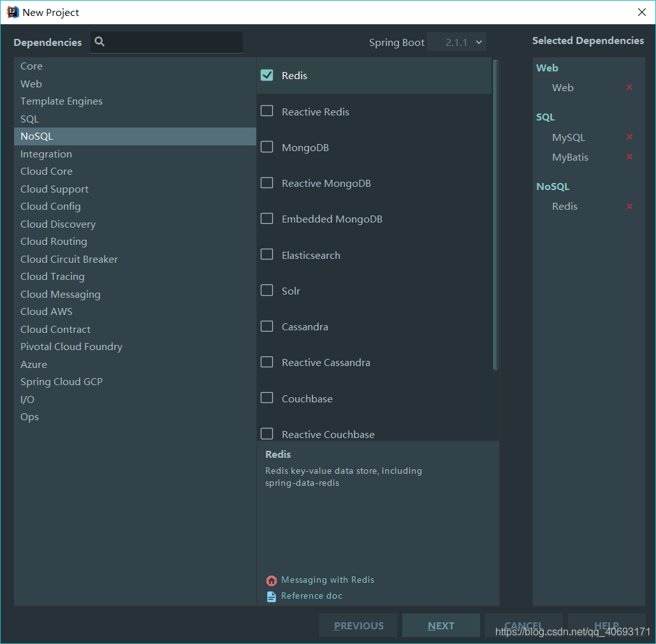Select the NoSQL category
Image resolution: width=656 pixels, height=644 pixels.
tap(135, 136)
